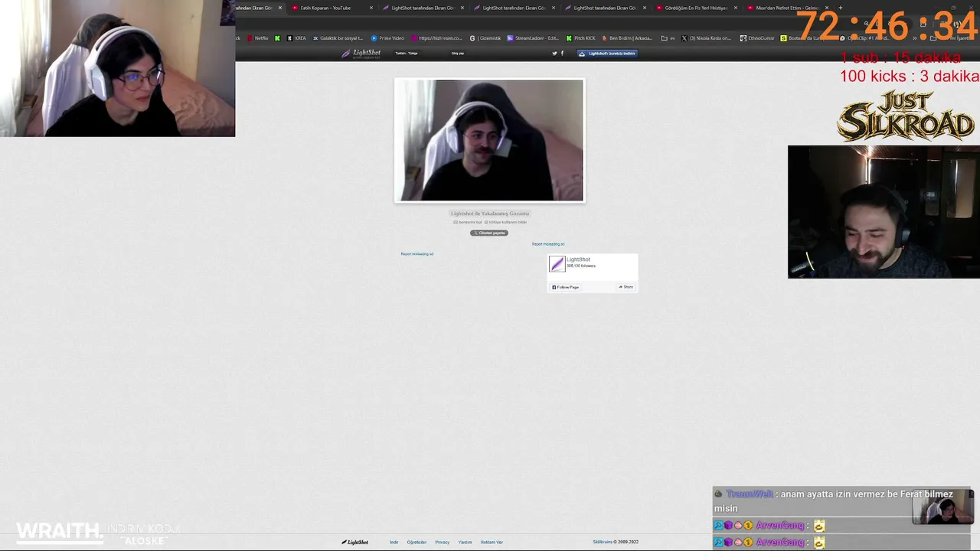Close the Mısır'dan Nefret Ettim tab

(827, 8)
